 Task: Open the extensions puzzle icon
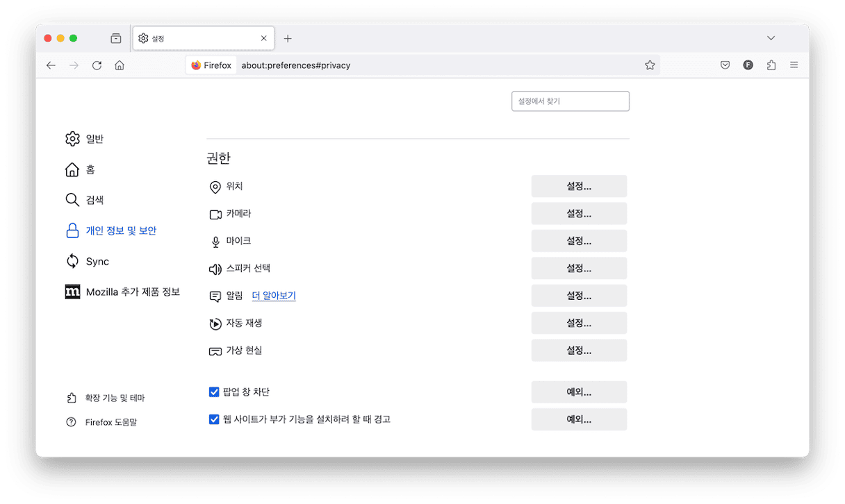(x=771, y=65)
